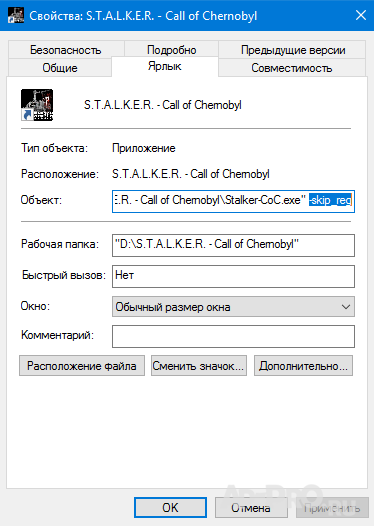Click the large S.T.A.L.K.E.R. shortcut icon

click(37, 105)
